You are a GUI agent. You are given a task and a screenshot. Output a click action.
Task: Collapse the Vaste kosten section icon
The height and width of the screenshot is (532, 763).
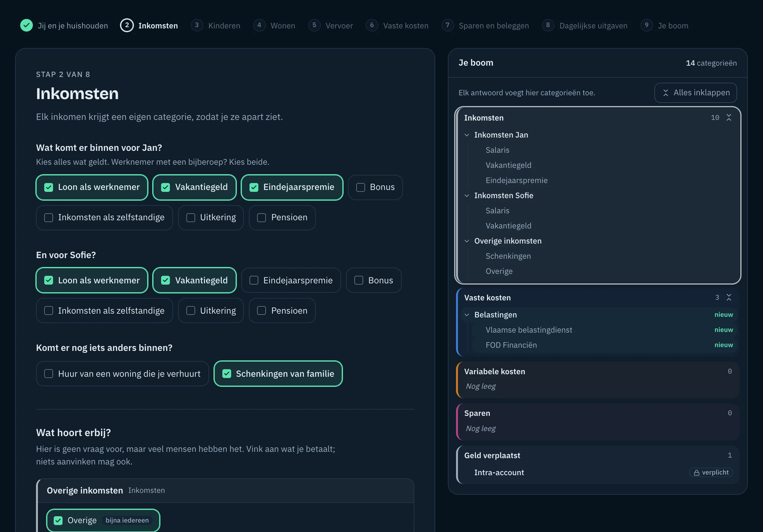(729, 297)
